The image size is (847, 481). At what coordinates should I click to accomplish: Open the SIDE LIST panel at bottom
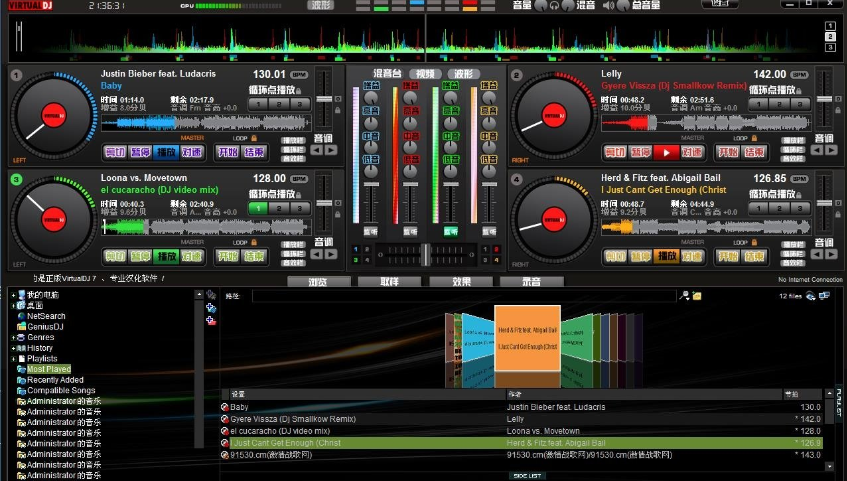click(x=527, y=476)
